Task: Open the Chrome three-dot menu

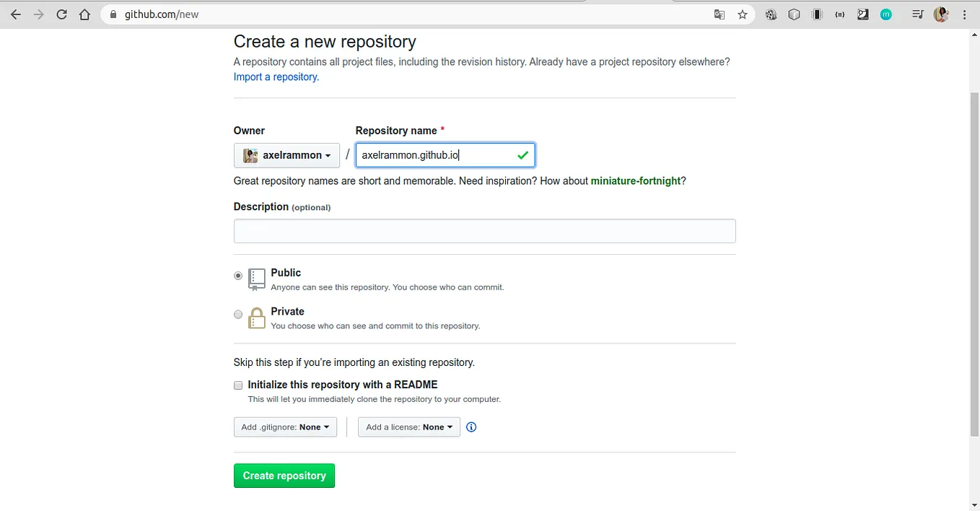Action: coord(965,14)
